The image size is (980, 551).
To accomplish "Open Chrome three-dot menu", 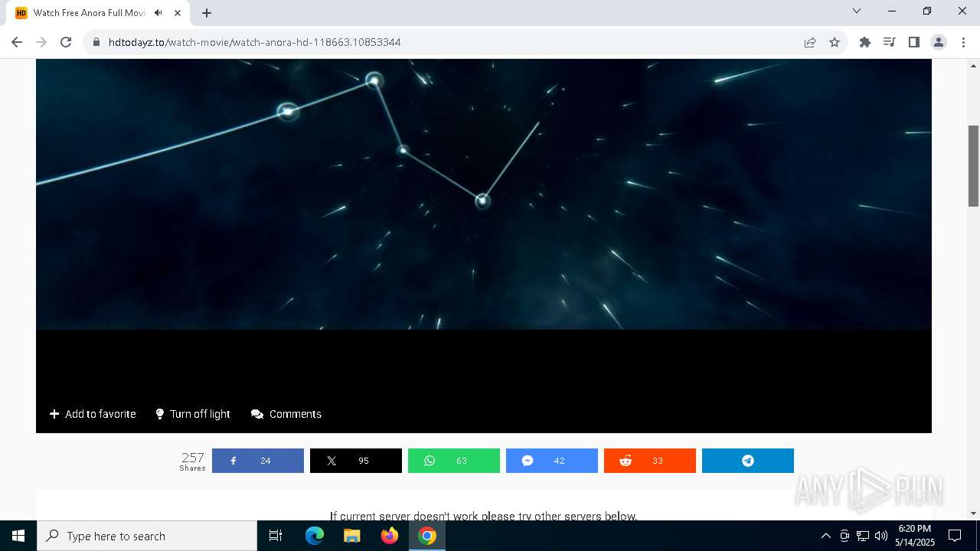I will (963, 42).
